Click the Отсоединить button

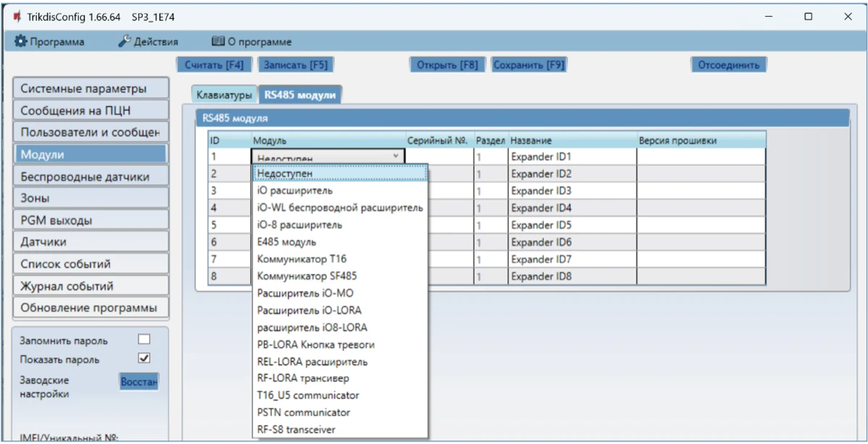[728, 64]
